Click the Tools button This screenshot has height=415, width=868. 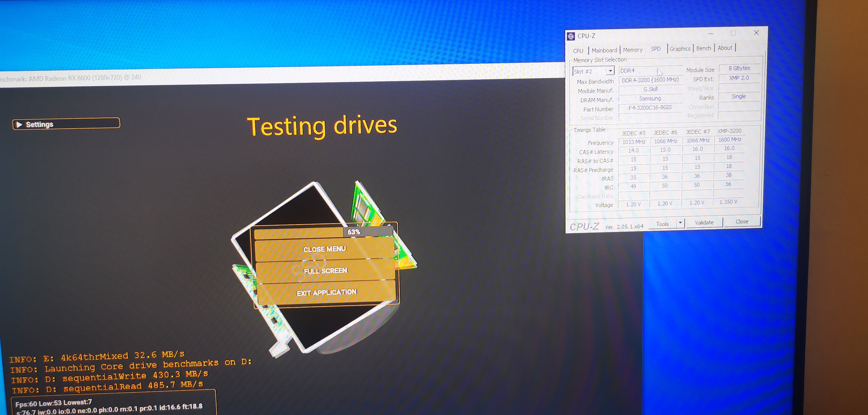point(662,224)
